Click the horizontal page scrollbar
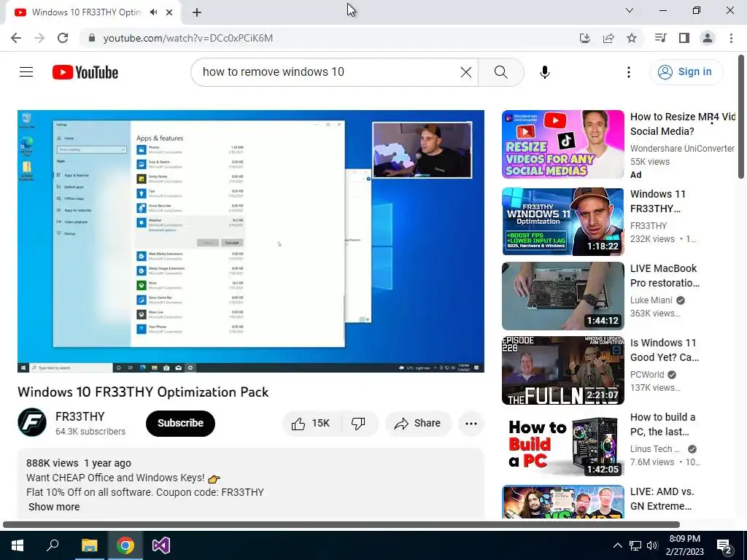This screenshot has width=747, height=560. pyautogui.click(x=341, y=525)
